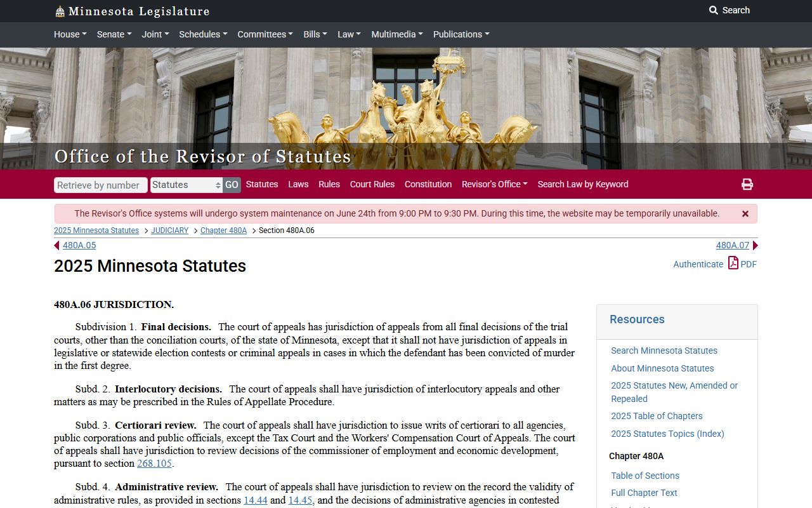Screen dimensions: 812x508
Task: Open the PDF document icon
Action: tap(733, 263)
